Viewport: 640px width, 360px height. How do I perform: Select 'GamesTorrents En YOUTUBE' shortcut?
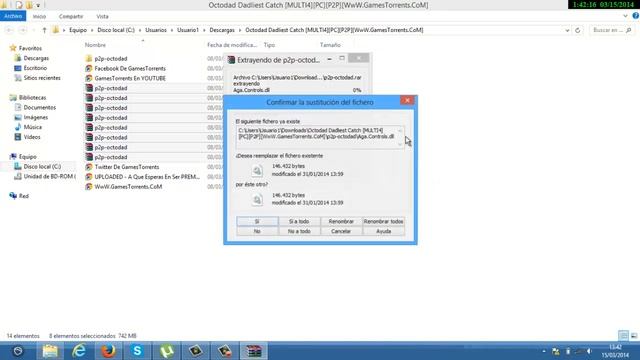tap(130, 78)
